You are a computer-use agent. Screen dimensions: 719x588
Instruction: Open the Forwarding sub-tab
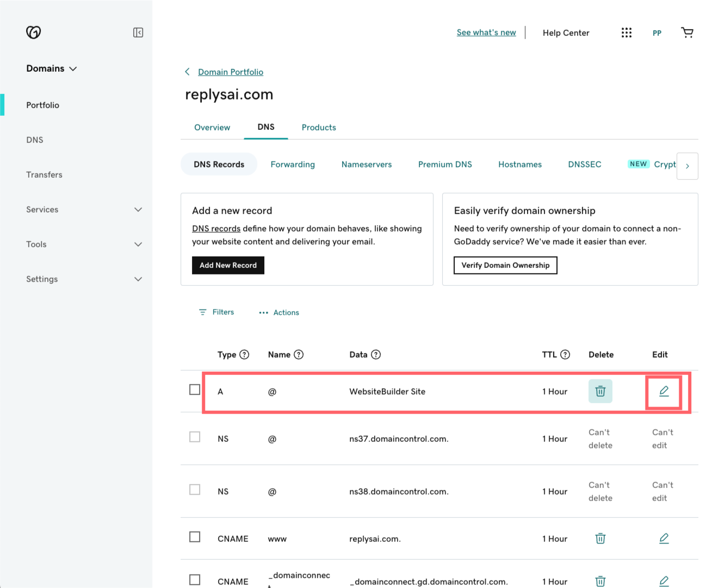(x=293, y=164)
